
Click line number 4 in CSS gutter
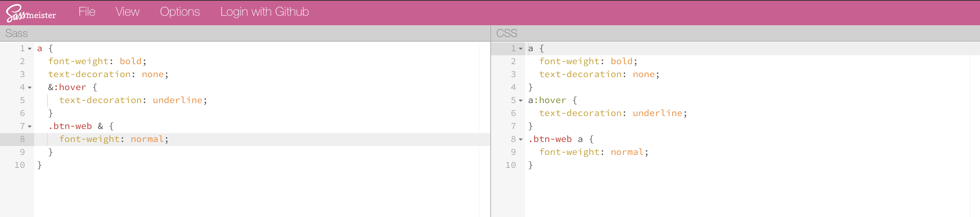(513, 87)
